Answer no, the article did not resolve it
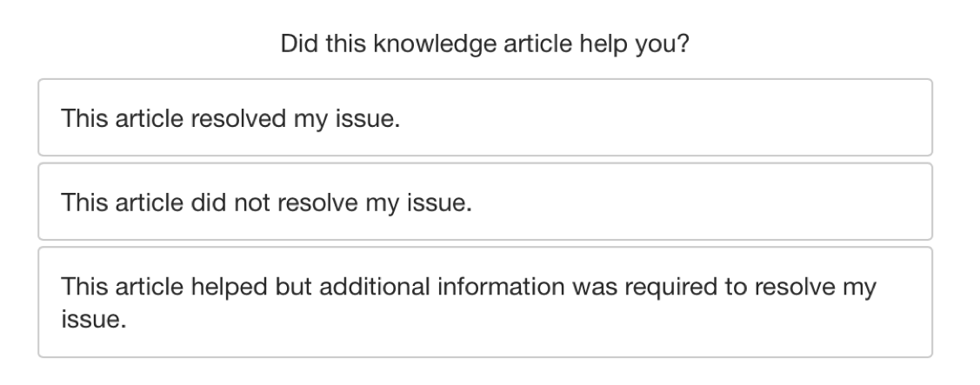This screenshot has width=980, height=385. [485, 202]
